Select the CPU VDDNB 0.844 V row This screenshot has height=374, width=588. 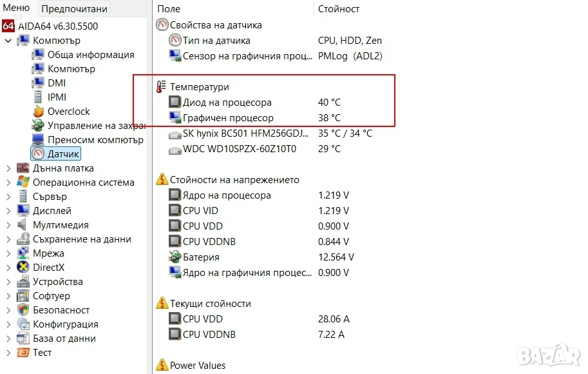(x=259, y=241)
